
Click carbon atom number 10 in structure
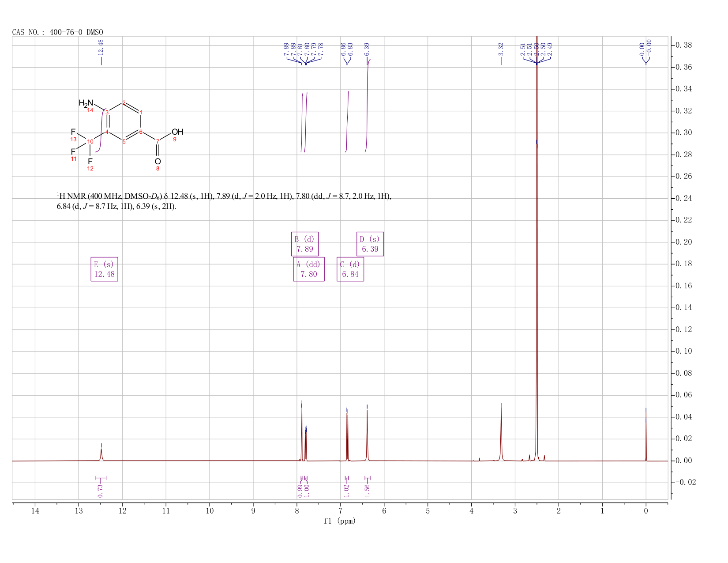(90, 141)
